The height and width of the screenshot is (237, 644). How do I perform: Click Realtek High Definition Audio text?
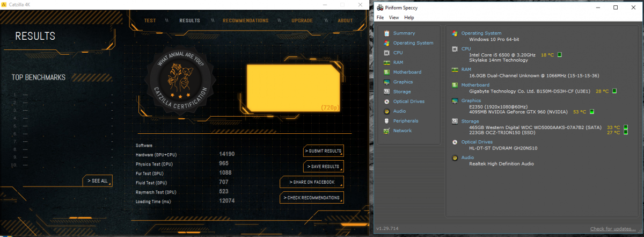(501, 163)
